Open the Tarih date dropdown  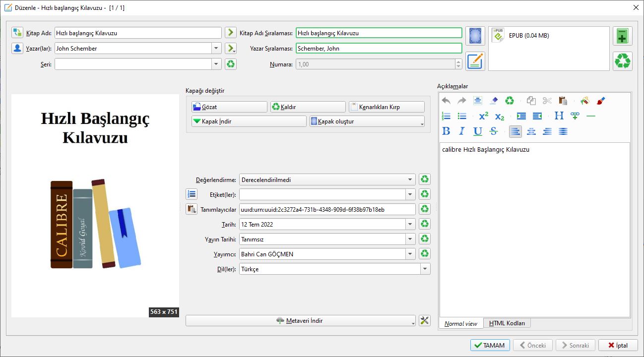[410, 224]
